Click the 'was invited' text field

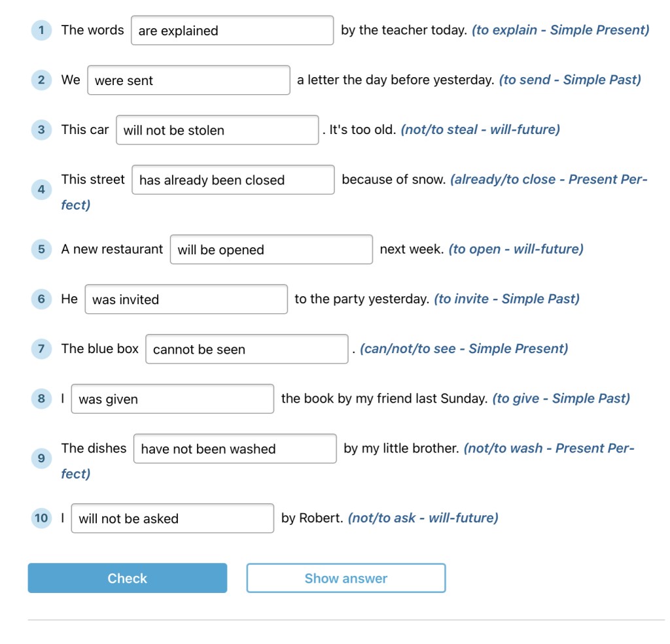[x=186, y=299]
